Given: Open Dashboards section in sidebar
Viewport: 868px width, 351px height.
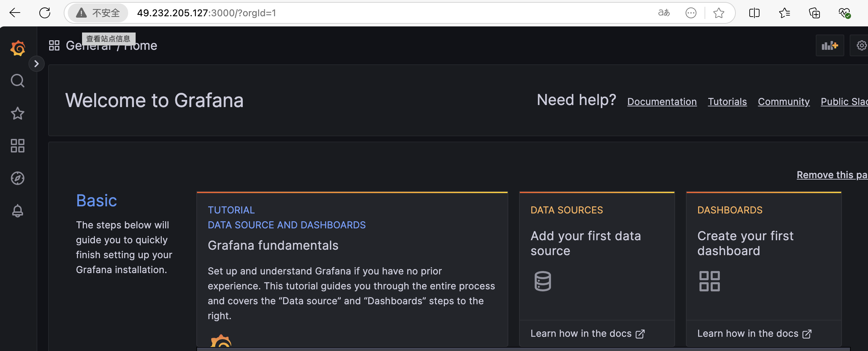Looking at the screenshot, I should tap(18, 146).
